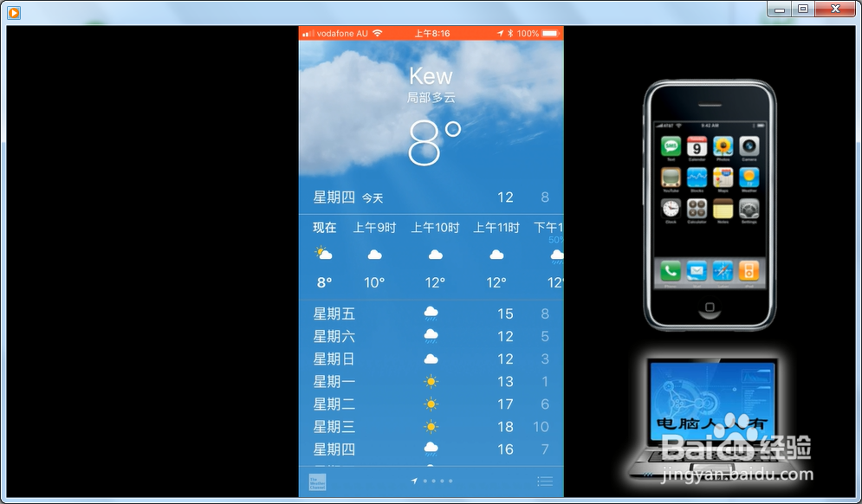The width and height of the screenshot is (862, 504).
Task: Select the 星期二 forecast row label
Action: click(334, 404)
